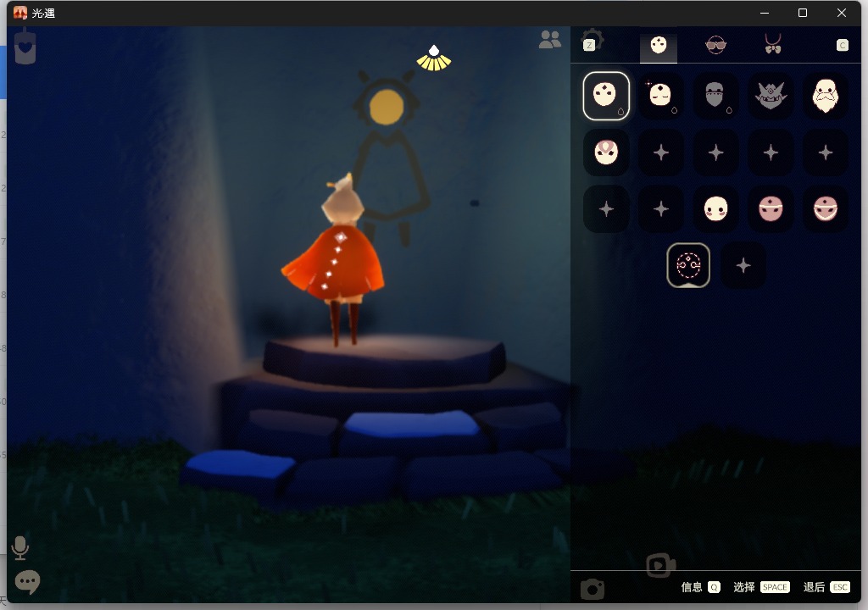Select the default white mask with three dots
Screen dimensions: 868x610
pos(606,96)
